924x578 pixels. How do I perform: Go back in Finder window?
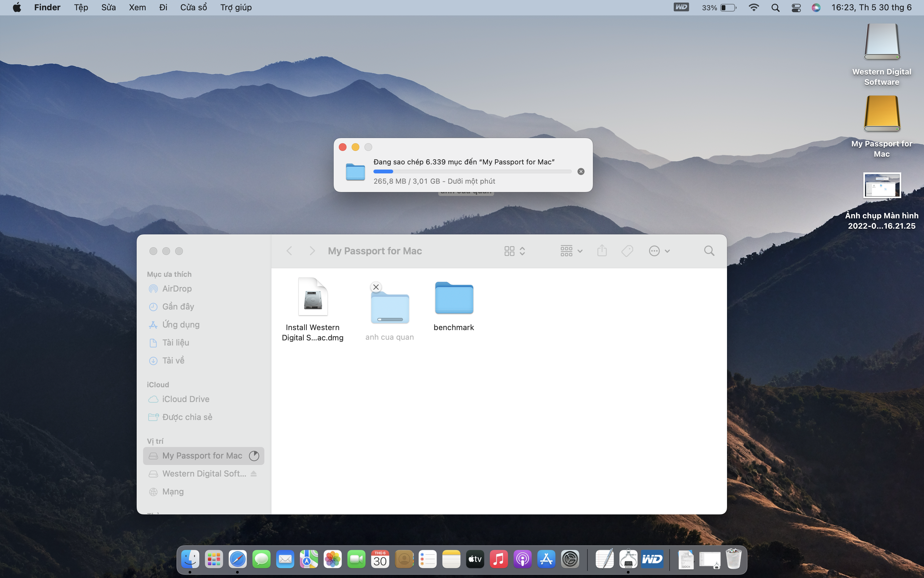tap(289, 251)
